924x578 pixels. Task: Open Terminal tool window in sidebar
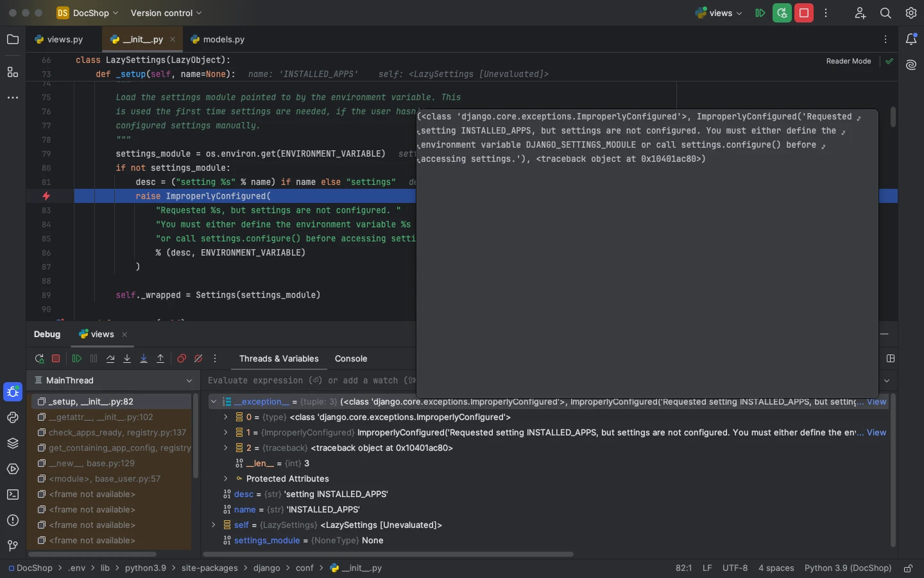tap(13, 495)
